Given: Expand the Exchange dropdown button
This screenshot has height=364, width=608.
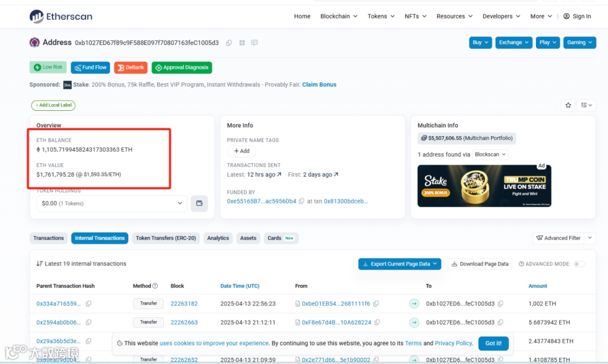Looking at the screenshot, I should point(514,42).
